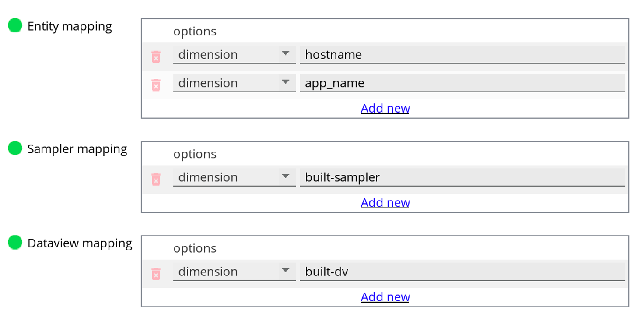Remove the built-sampler mapping row
This screenshot has height=321, width=644.
click(x=156, y=179)
